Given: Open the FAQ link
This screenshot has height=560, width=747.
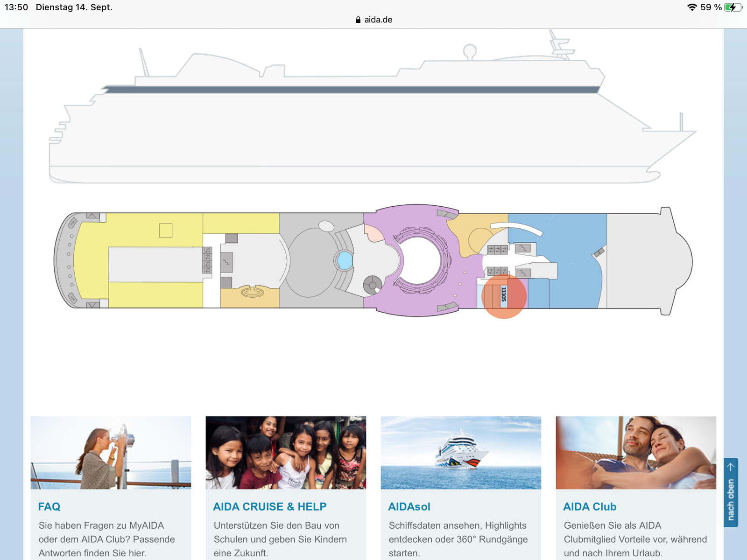Looking at the screenshot, I should [49, 506].
